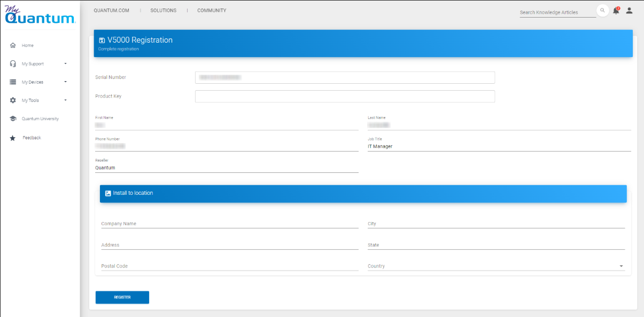644x317 pixels.
Task: Click the Feedback star icon
Action: coord(13,138)
